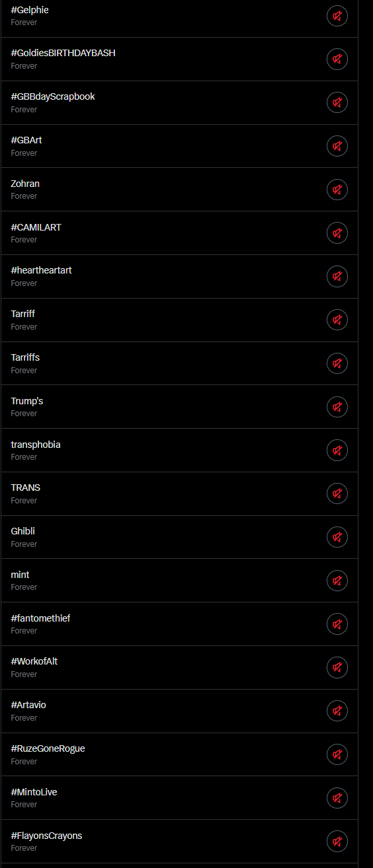Unmute the word Zohran
Image resolution: width=373 pixels, height=868 pixels.
337,190
